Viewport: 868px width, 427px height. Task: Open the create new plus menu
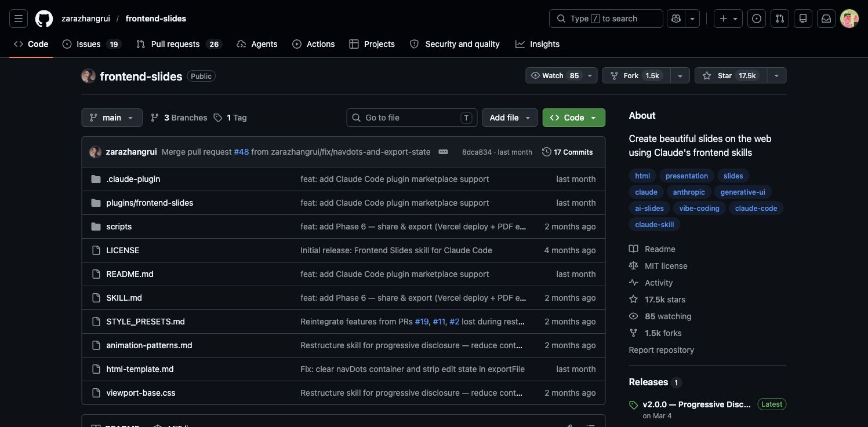click(728, 19)
